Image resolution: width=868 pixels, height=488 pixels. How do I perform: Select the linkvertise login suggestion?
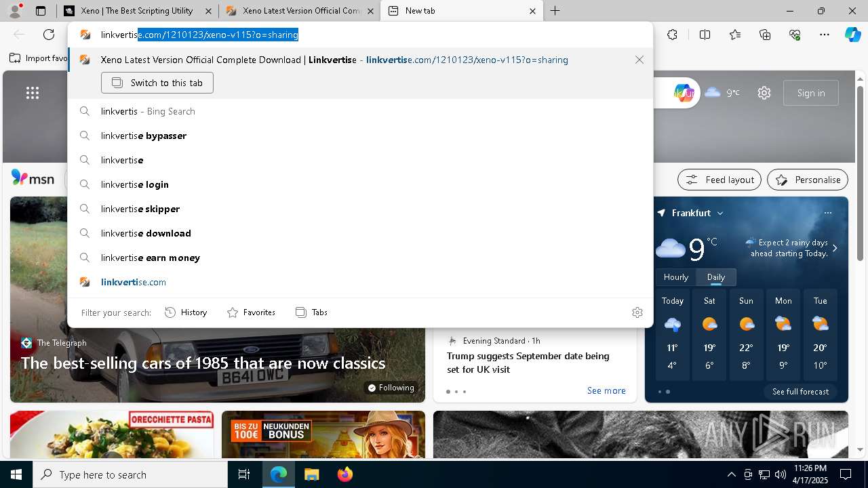click(x=360, y=184)
